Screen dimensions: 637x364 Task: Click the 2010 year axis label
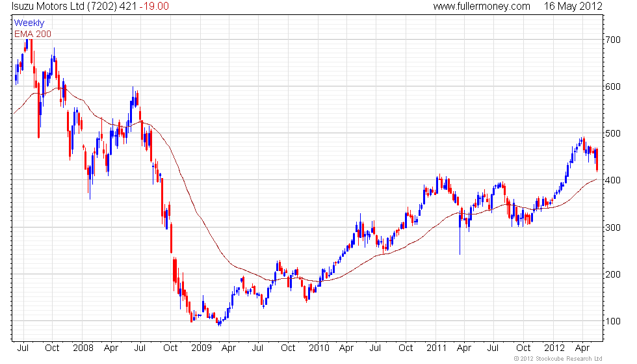coord(319,348)
